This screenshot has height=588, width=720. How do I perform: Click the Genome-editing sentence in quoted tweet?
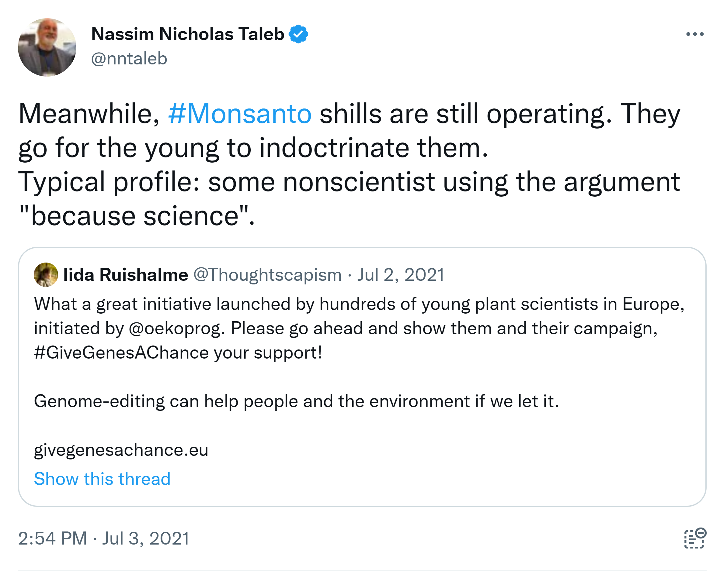click(x=296, y=401)
